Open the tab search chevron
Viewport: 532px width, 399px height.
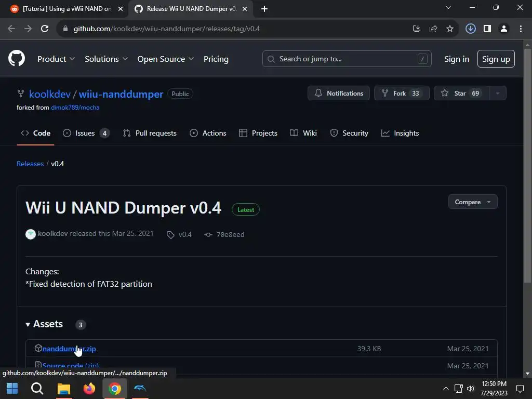click(x=448, y=7)
